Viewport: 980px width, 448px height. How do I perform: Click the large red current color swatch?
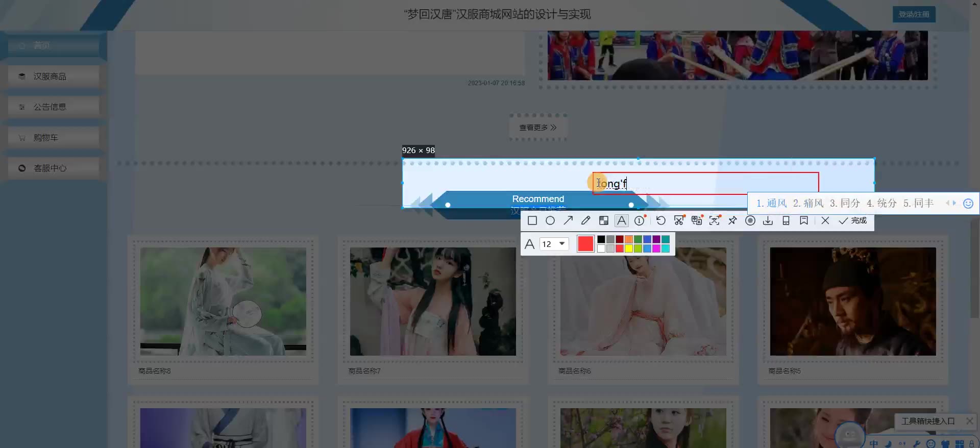click(585, 244)
